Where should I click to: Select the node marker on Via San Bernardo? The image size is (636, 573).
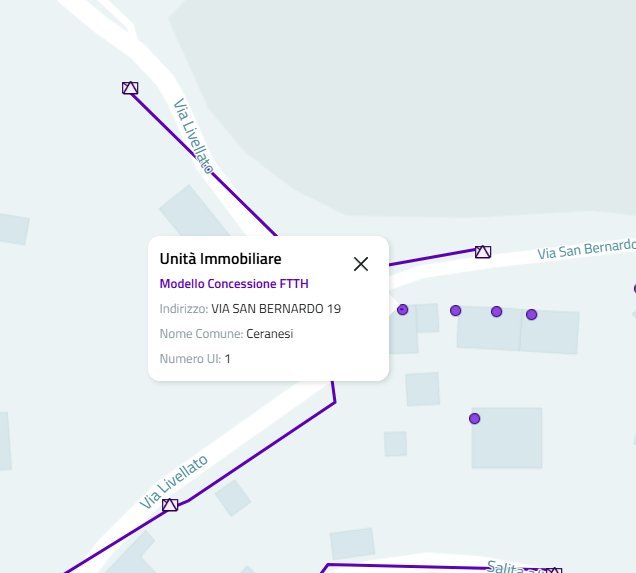coord(483,252)
